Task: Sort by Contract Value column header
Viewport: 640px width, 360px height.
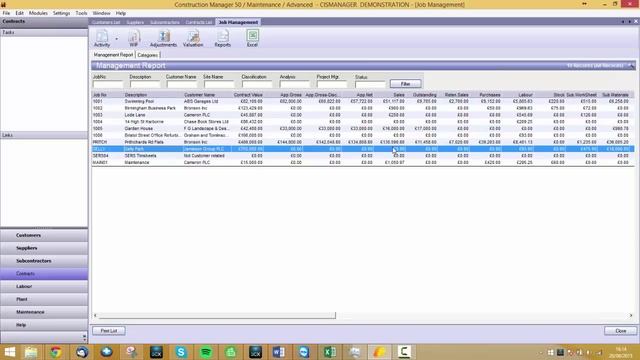Action: (x=248, y=95)
